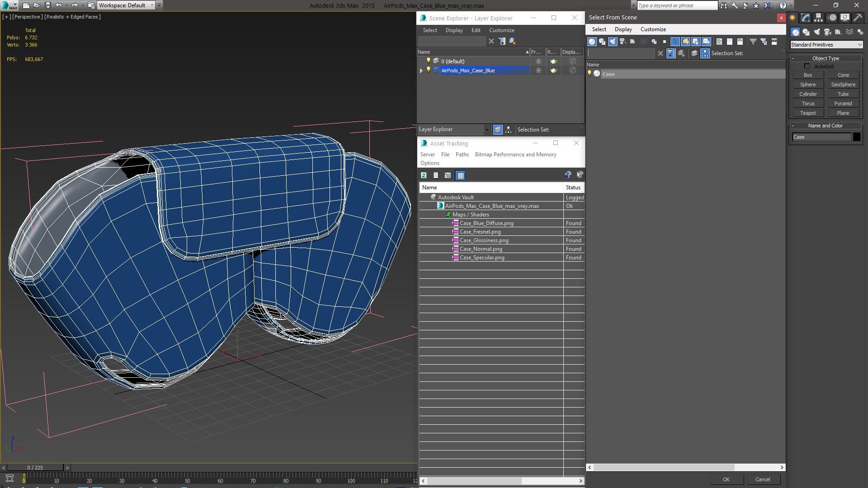Viewport: 868px width, 488px height.
Task: Select the Lights category icon in Create panel
Action: pyautogui.click(x=817, y=32)
